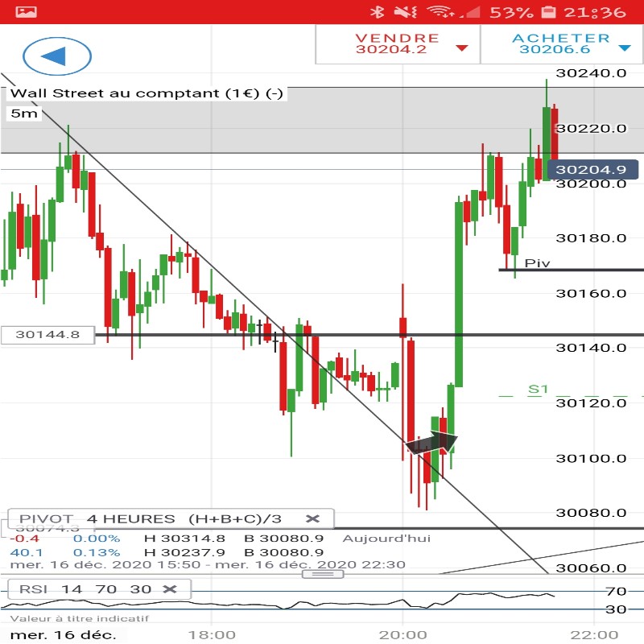Tap the 30100.0 price axis value
Screen dimensions: 644x644
point(591,458)
